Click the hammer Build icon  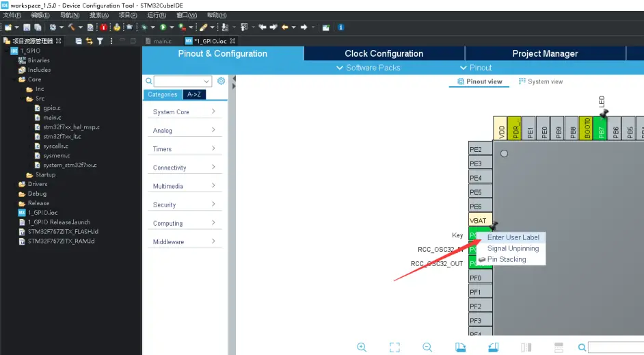[72, 27]
